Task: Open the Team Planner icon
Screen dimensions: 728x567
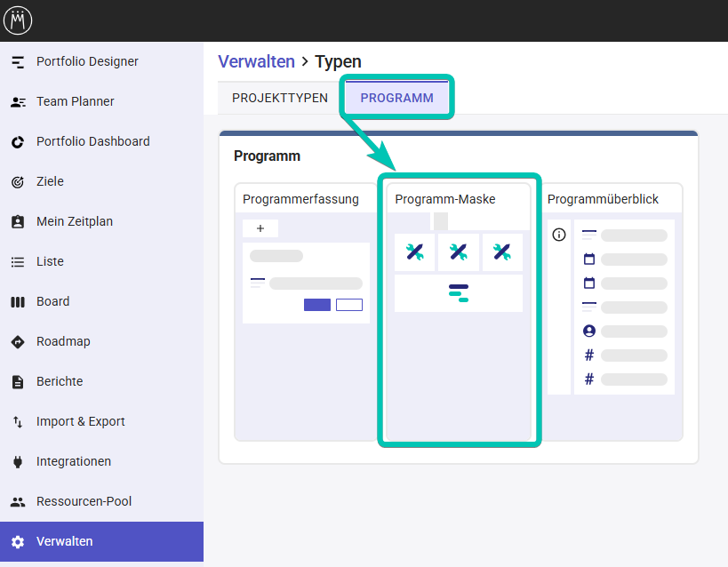Action: pos(18,101)
